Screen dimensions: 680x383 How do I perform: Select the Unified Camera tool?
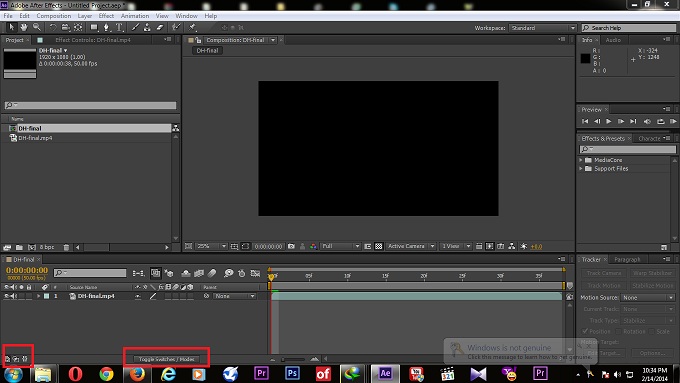tap(65, 27)
